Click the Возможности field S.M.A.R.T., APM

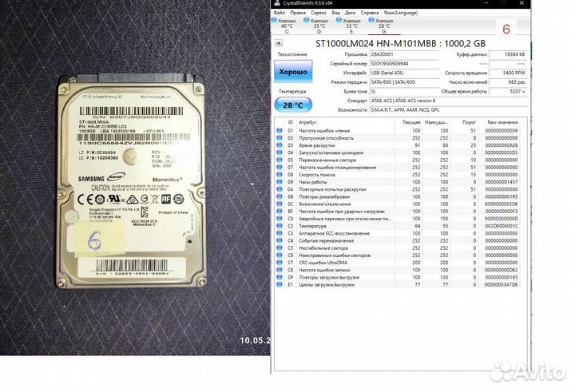[448, 109]
